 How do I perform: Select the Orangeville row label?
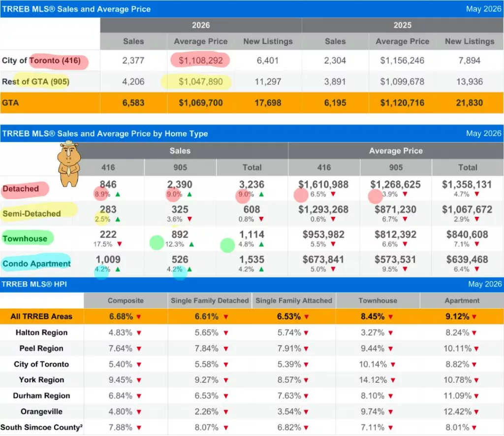(41, 412)
